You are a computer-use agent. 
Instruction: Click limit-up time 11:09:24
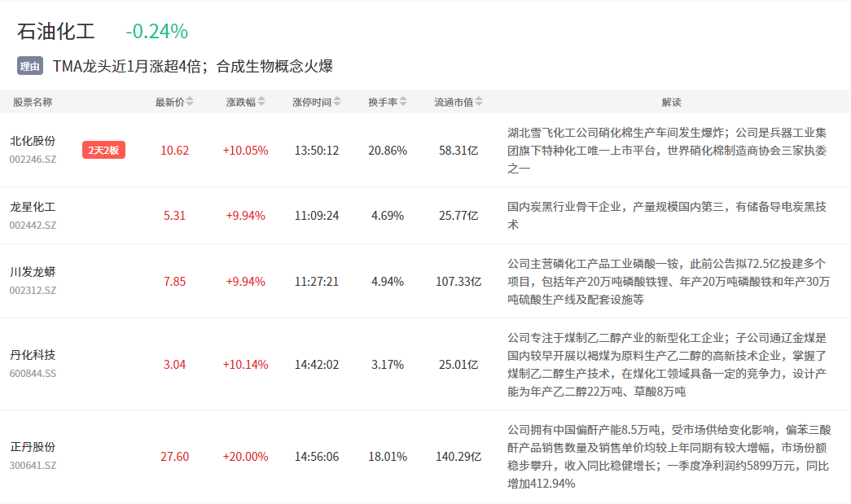coord(317,216)
